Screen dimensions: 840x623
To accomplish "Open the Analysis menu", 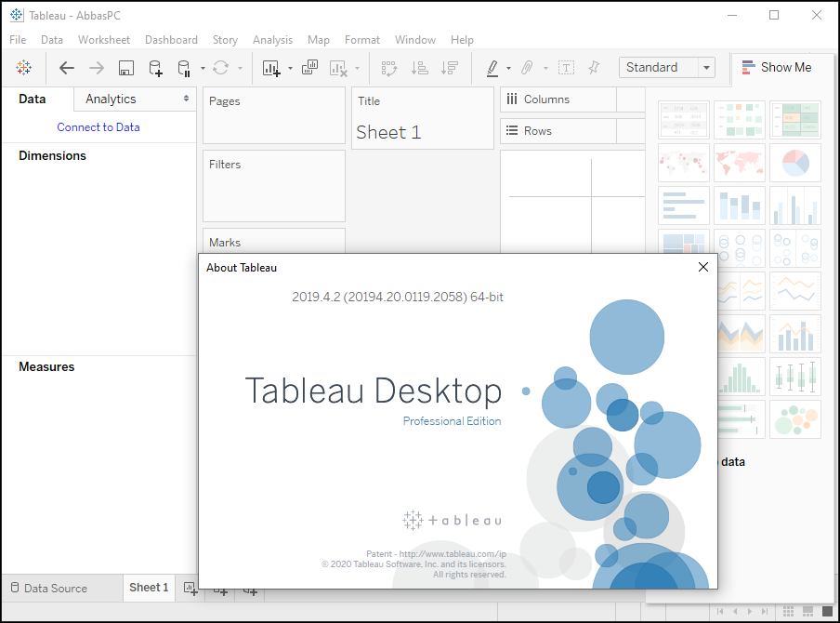I will point(272,40).
